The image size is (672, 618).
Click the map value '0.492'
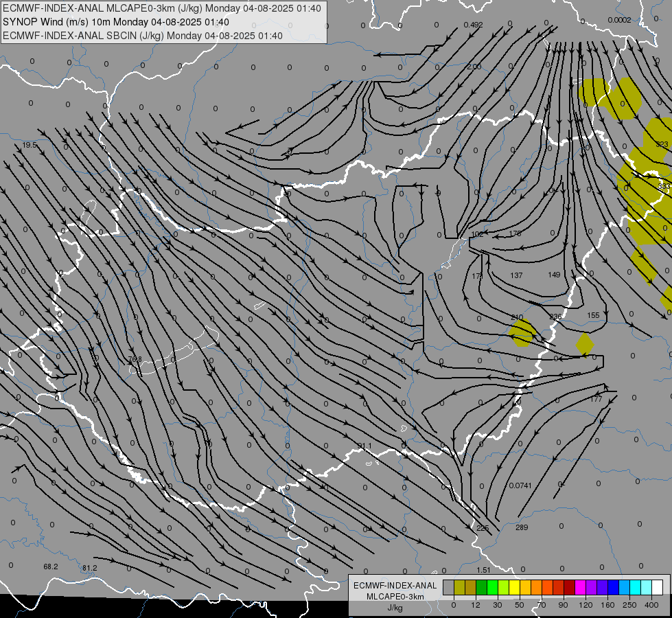tap(473, 25)
